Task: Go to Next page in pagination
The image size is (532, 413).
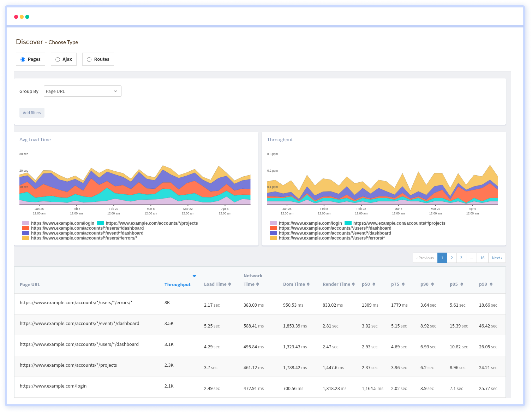Action: tap(497, 258)
